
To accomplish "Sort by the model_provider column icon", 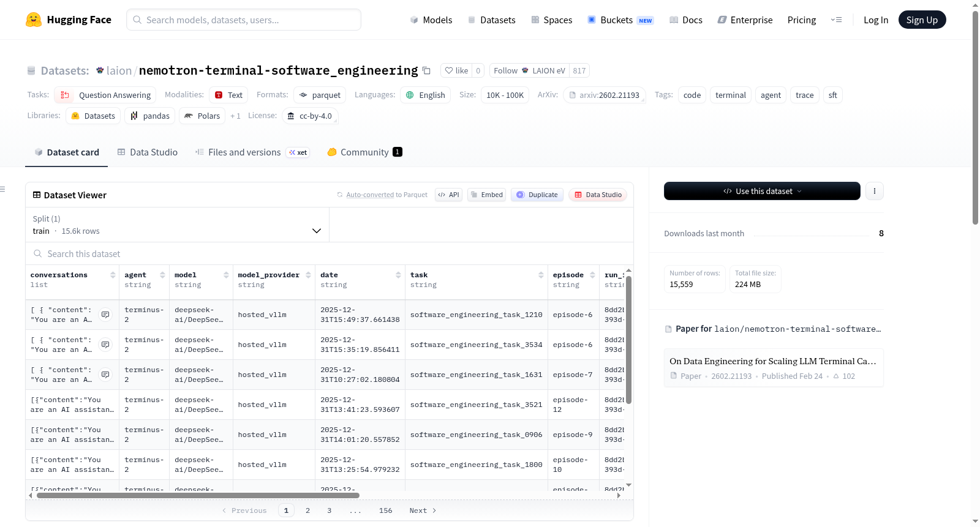I will tap(308, 275).
